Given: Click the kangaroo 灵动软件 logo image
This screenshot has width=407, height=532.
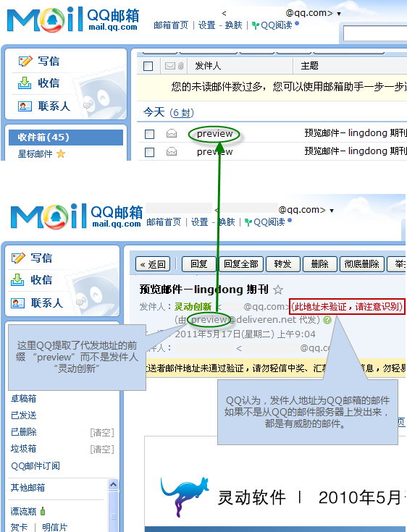Looking at the screenshot, I should click(x=185, y=497).
